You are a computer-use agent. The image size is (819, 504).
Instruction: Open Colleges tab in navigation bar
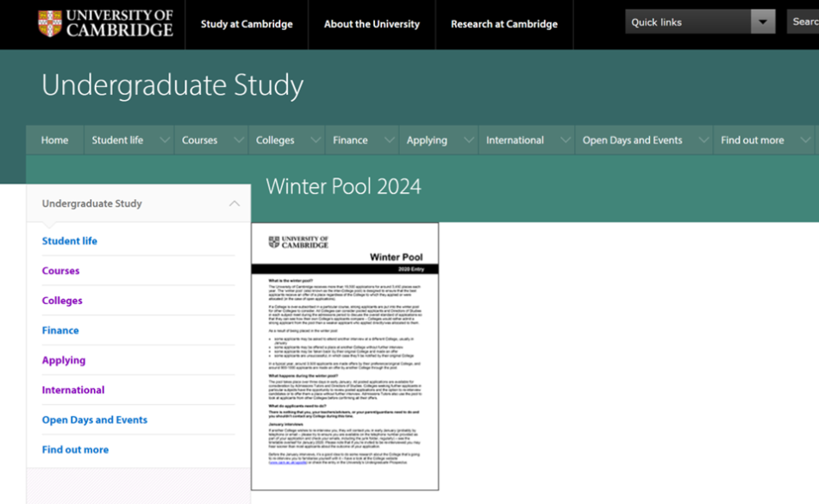pyautogui.click(x=275, y=140)
